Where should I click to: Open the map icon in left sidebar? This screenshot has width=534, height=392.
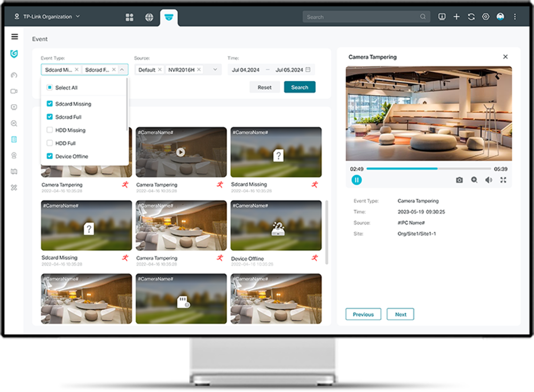click(x=14, y=171)
